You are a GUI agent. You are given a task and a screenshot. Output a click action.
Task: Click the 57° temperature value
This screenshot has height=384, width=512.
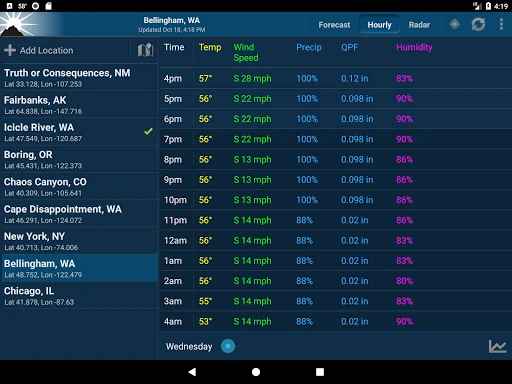[x=205, y=79]
